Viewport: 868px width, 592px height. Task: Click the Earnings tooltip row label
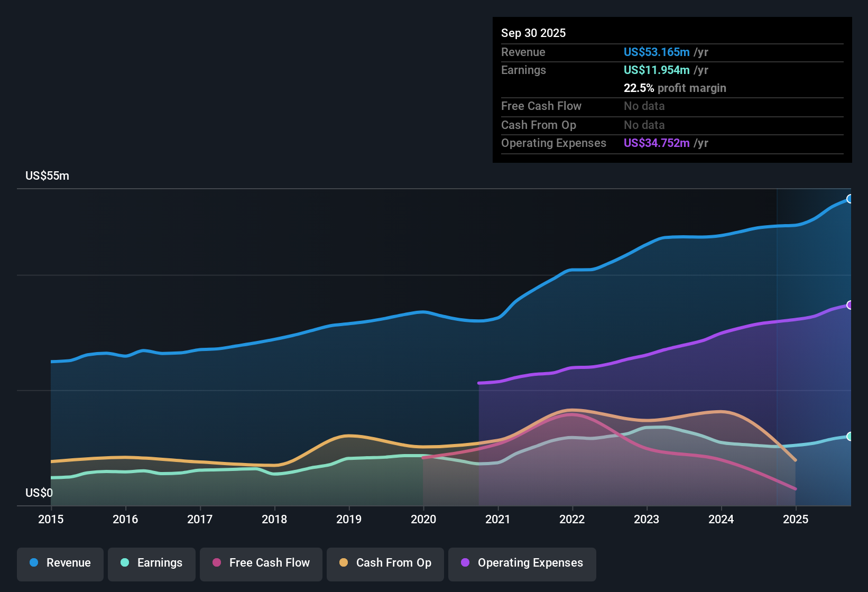(523, 70)
